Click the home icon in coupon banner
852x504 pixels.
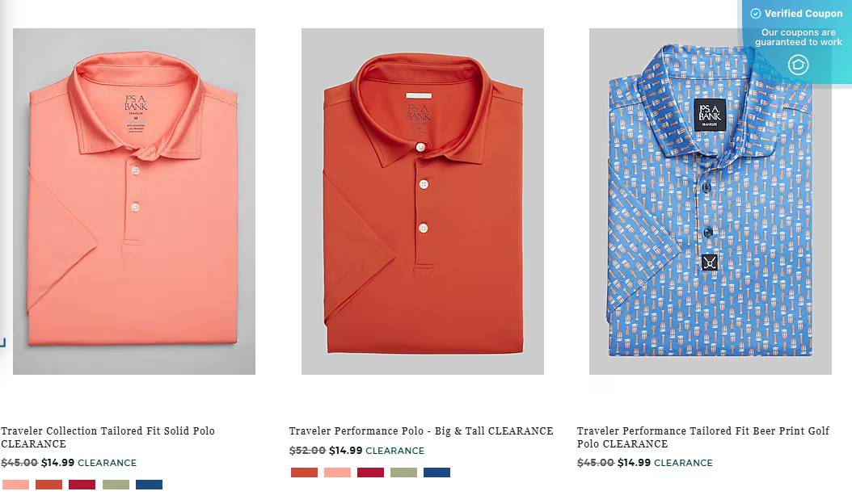[798, 65]
